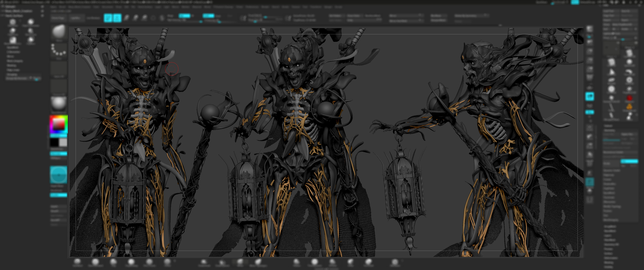Image resolution: width=644 pixels, height=270 pixels.
Task: Select the Rotate transform icon
Action: coord(145,18)
